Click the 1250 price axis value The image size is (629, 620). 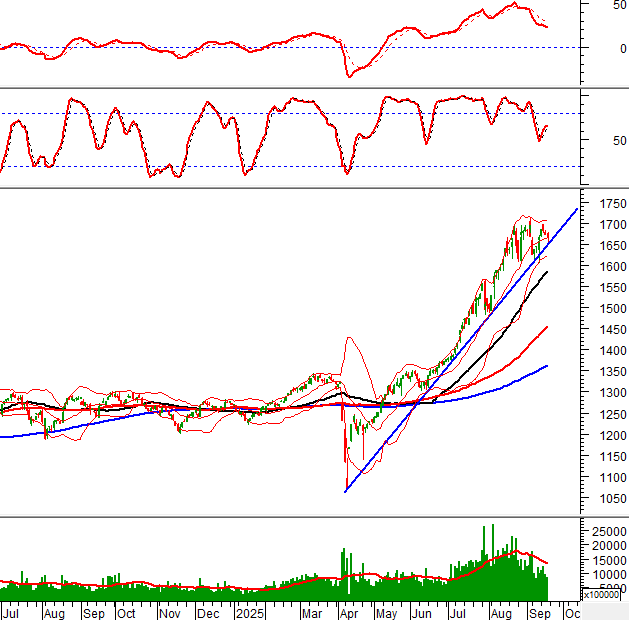[x=613, y=415]
